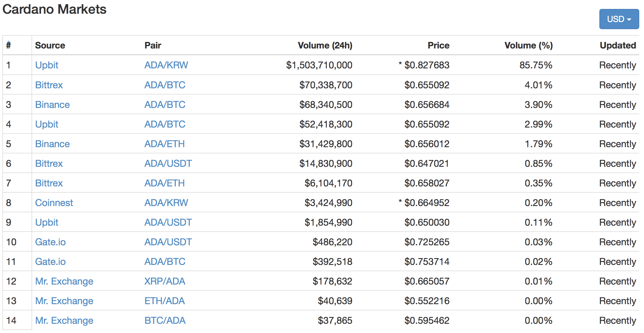Screen dimensions: 644x333
Task: Sort by Volume (%) column header
Action: (529, 45)
